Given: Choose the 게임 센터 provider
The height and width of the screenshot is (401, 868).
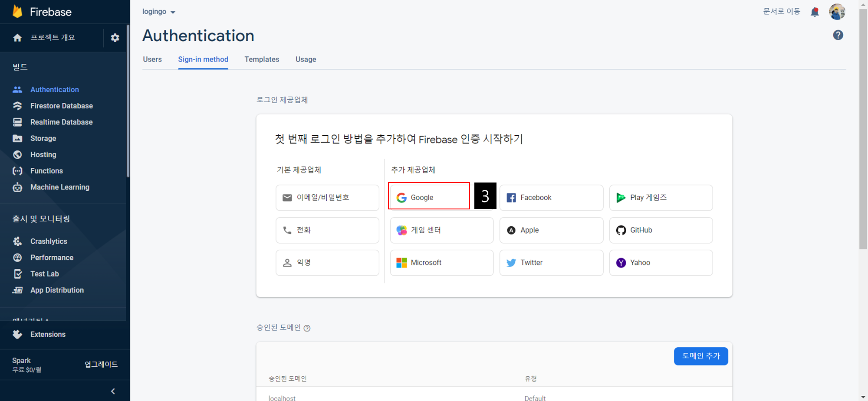Looking at the screenshot, I should [441, 230].
